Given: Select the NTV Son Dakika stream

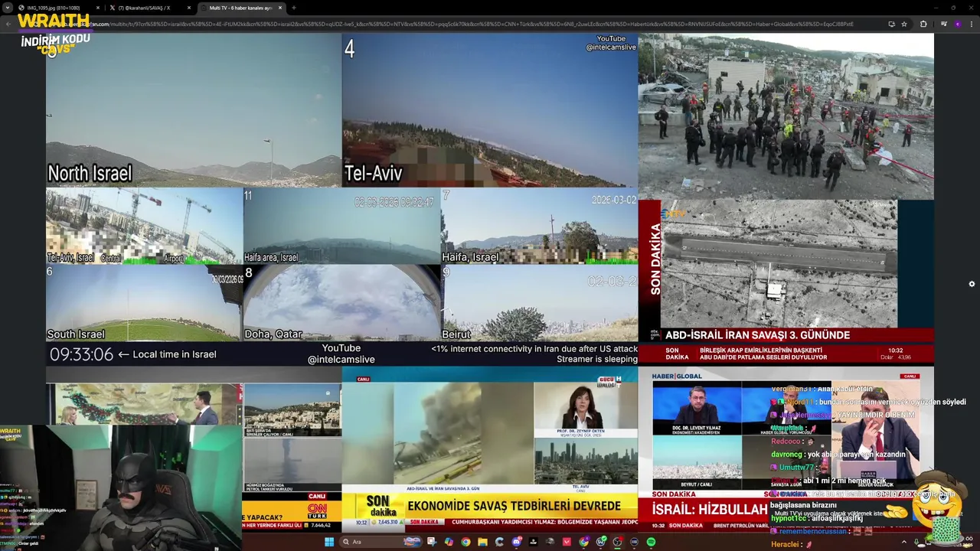Looking at the screenshot, I should [x=786, y=282].
